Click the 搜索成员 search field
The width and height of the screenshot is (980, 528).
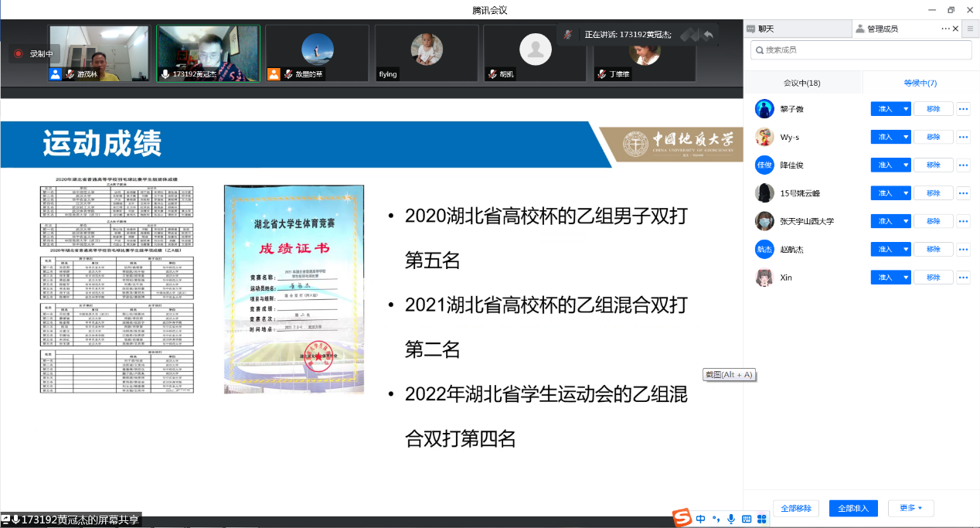coord(861,50)
